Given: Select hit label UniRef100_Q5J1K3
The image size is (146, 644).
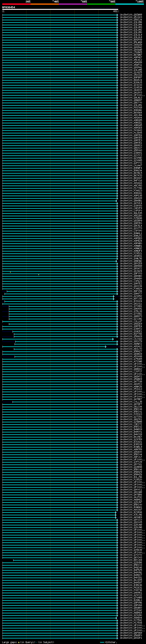Looking at the screenshot, I should point(131,17).
